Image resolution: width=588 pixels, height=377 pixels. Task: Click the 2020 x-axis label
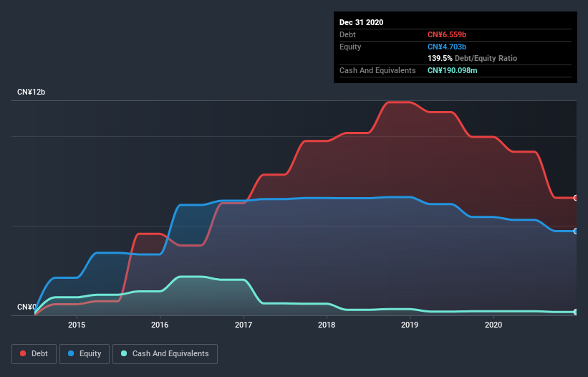[493, 325]
